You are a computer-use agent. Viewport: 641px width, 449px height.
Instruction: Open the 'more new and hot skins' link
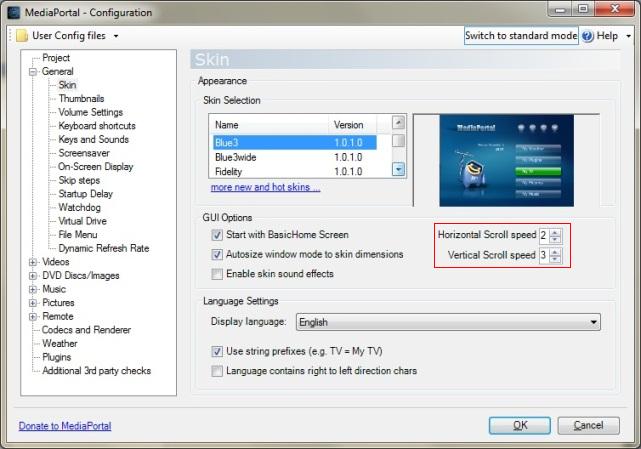[265, 187]
